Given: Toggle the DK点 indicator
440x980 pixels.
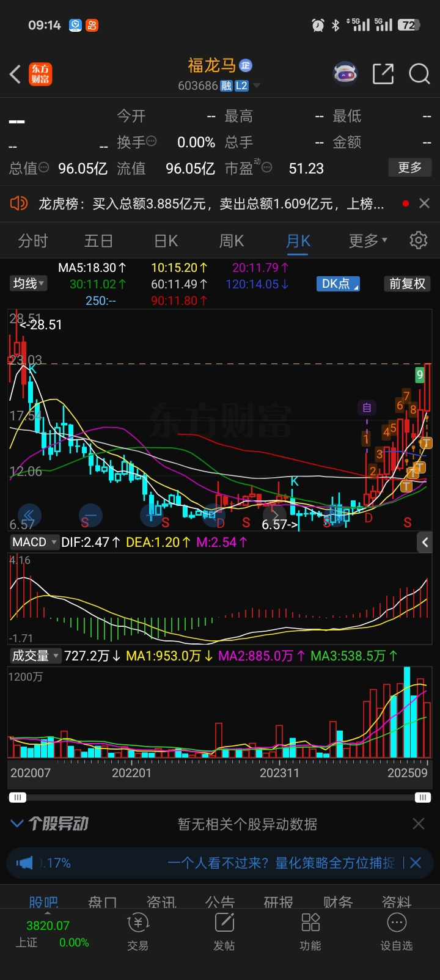Looking at the screenshot, I should [x=338, y=283].
